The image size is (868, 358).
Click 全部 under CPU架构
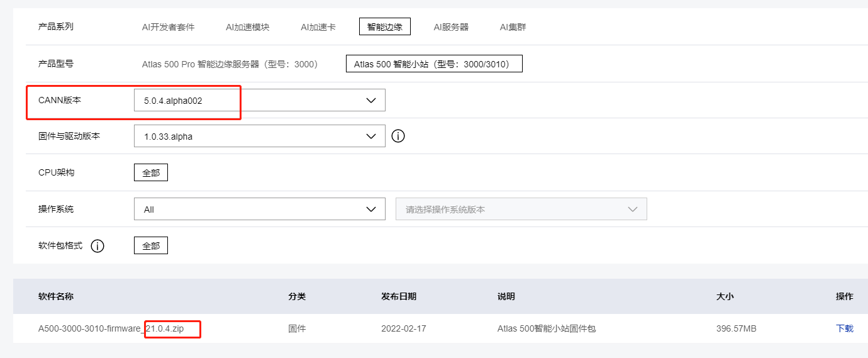click(x=151, y=173)
